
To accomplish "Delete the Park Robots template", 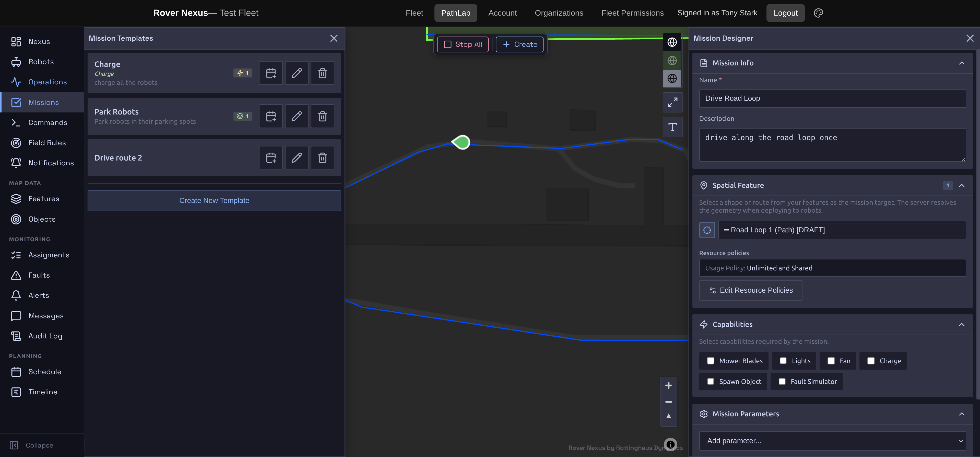I will point(323,116).
